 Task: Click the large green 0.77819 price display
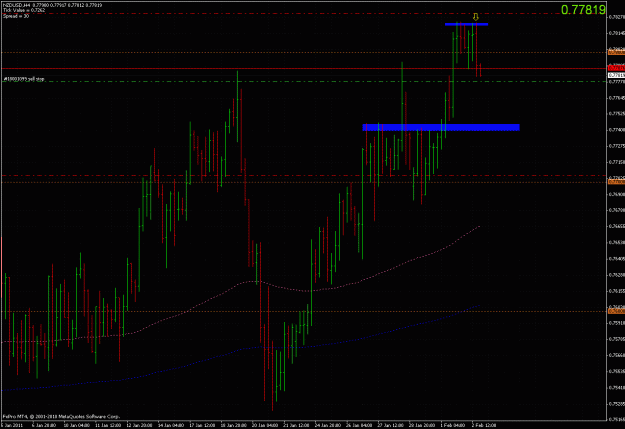point(583,10)
